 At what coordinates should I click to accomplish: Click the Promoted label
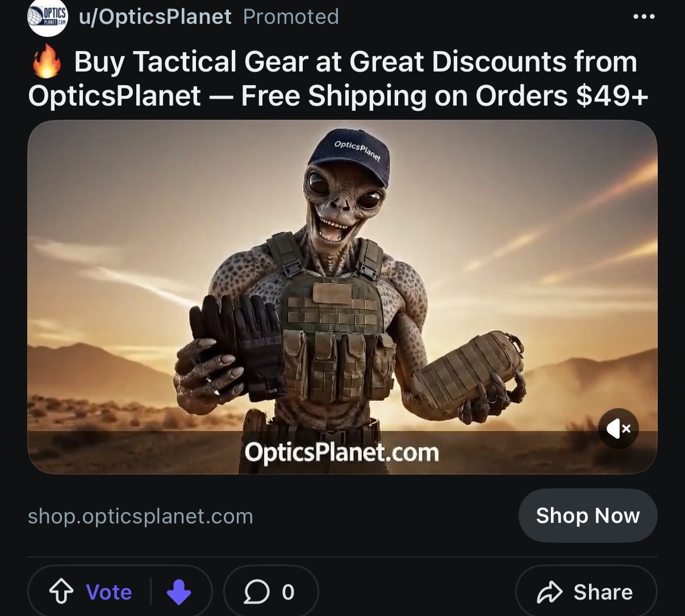click(291, 16)
